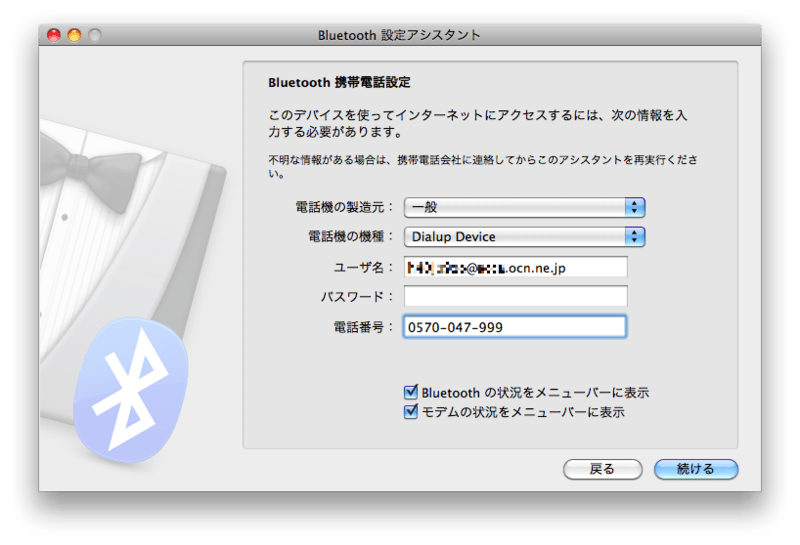Click the 電話機の製造元 label
Screen dimensions: 800x545
click(x=345, y=207)
